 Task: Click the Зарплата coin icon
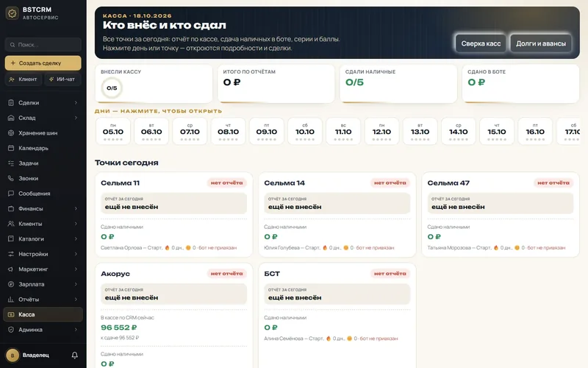click(11, 284)
